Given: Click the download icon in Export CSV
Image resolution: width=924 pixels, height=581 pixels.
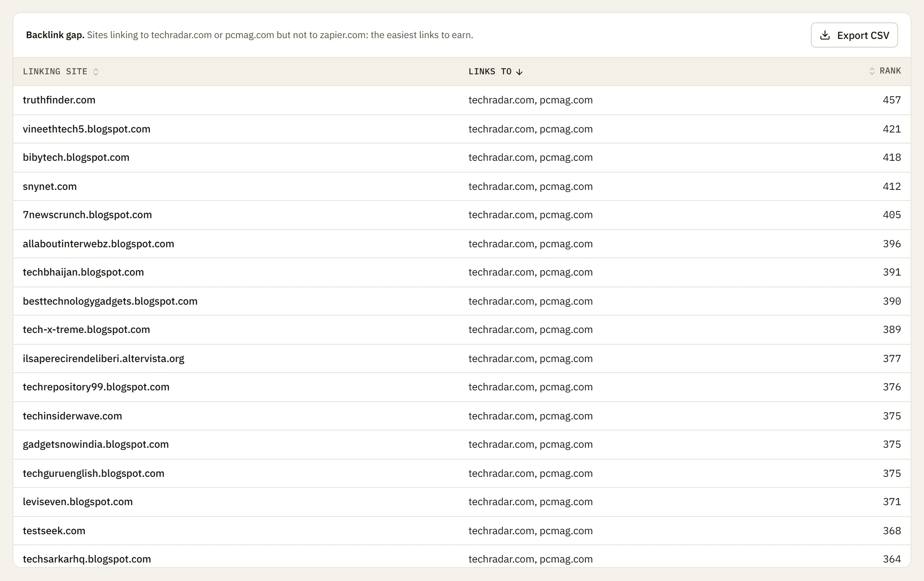Looking at the screenshot, I should [x=825, y=35].
